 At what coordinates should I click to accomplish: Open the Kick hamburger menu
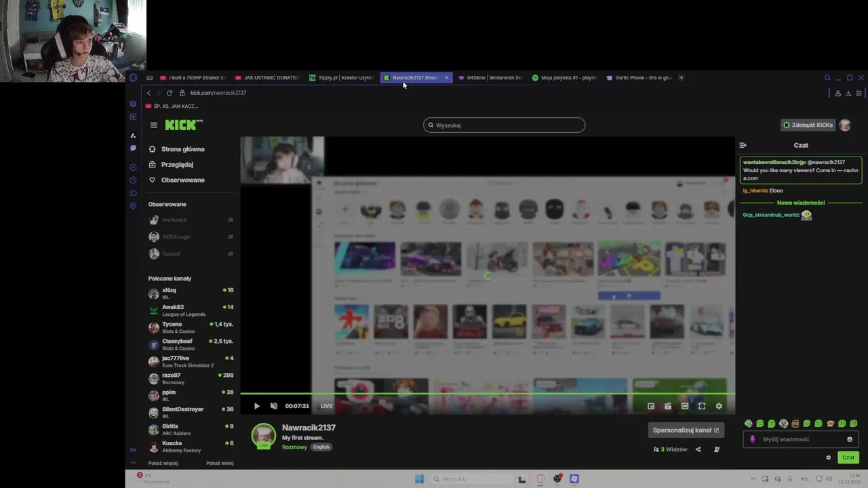tap(154, 125)
